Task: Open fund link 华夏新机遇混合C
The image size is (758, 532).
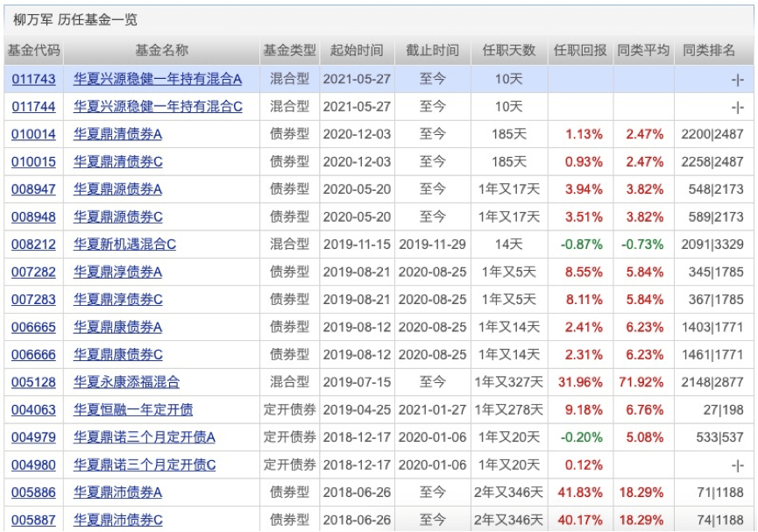Action: click(x=124, y=245)
